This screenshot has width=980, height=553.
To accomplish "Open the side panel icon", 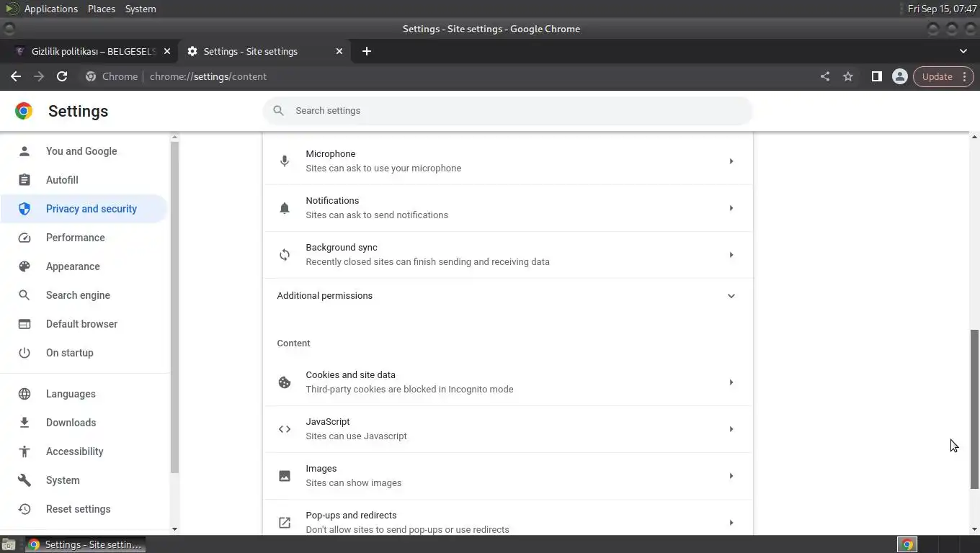I will click(x=876, y=76).
